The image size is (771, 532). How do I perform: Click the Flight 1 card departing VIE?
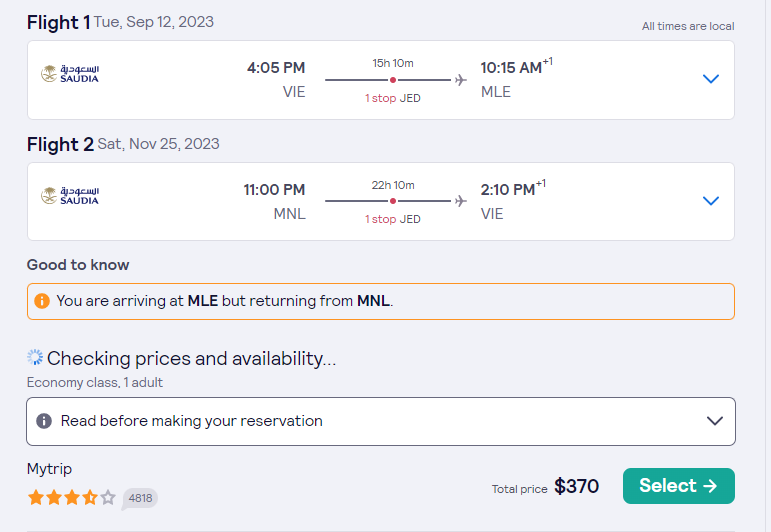(x=381, y=80)
